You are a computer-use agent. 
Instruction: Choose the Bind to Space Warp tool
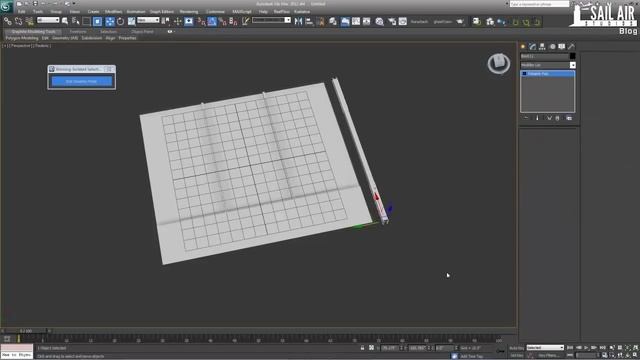[x=29, y=21]
